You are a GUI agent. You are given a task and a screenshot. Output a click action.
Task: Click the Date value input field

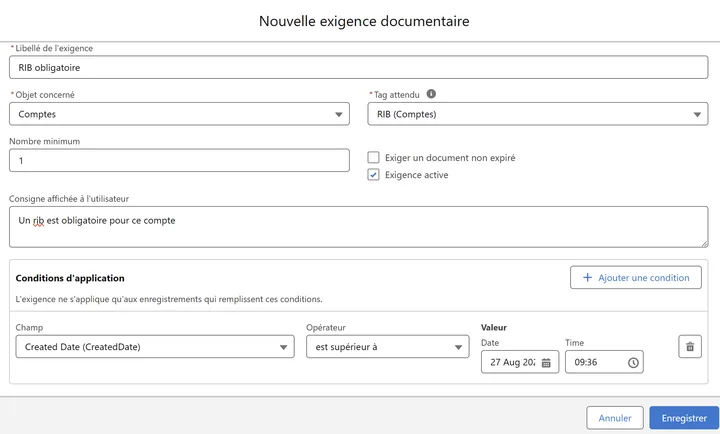(520, 362)
